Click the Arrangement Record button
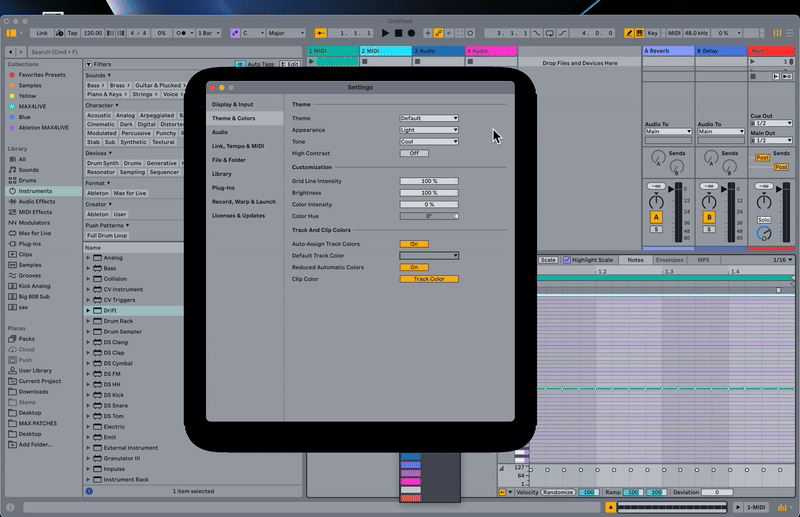 (411, 33)
